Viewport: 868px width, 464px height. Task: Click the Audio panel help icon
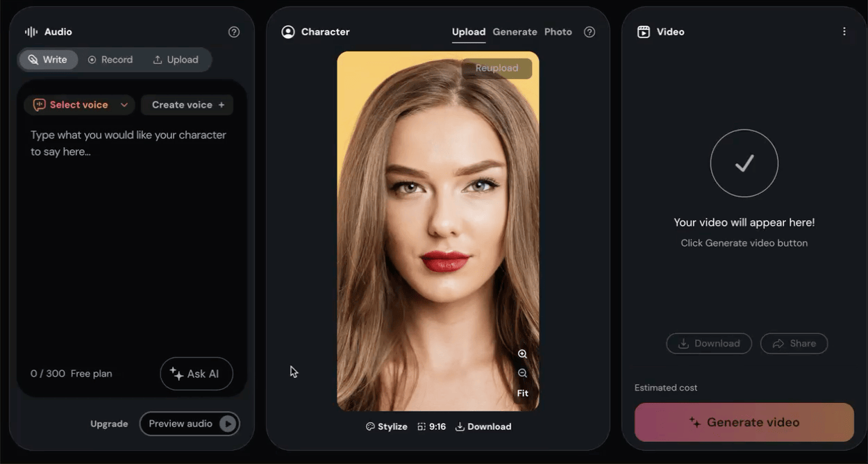click(234, 32)
